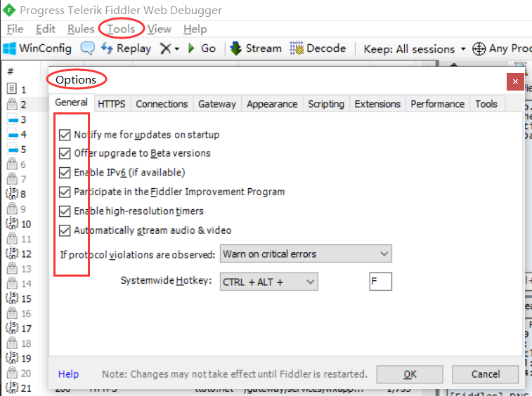Select session 20 lock icon
Viewport: 532px width, 396px height.
(12, 374)
